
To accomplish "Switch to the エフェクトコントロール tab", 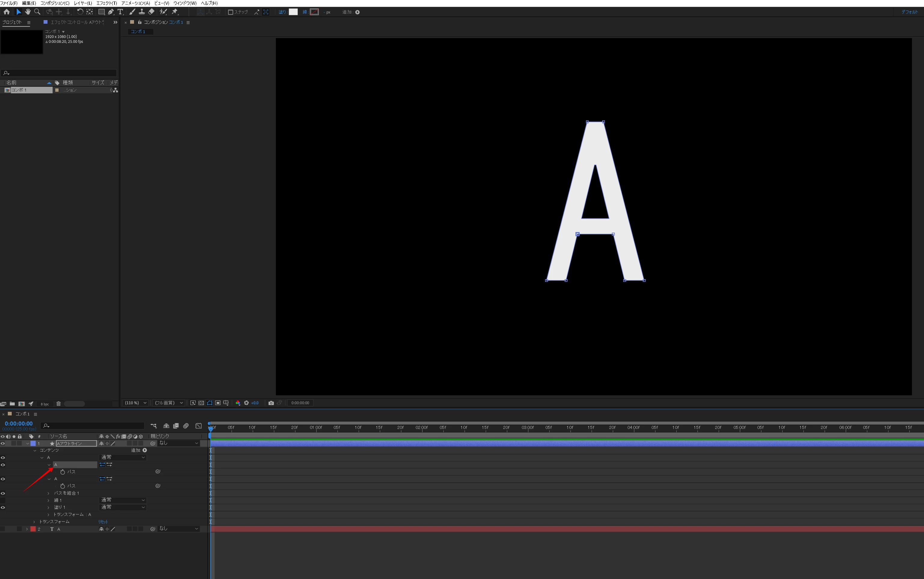I will (x=77, y=22).
